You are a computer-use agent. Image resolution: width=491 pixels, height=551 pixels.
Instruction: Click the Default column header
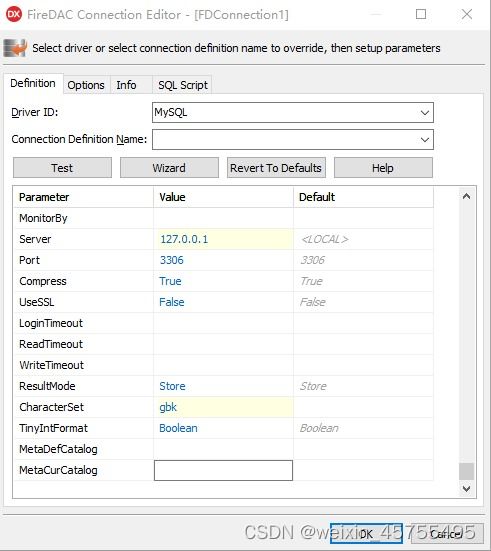(363, 197)
